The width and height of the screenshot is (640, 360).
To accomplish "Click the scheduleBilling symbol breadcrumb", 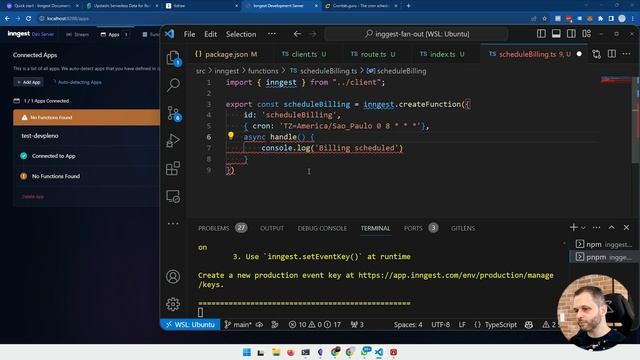I will point(397,71).
